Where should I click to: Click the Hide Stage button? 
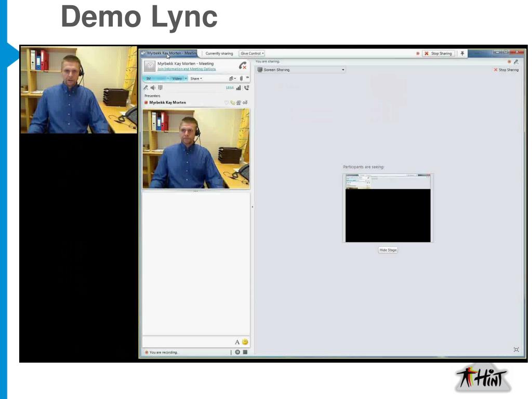pos(388,250)
